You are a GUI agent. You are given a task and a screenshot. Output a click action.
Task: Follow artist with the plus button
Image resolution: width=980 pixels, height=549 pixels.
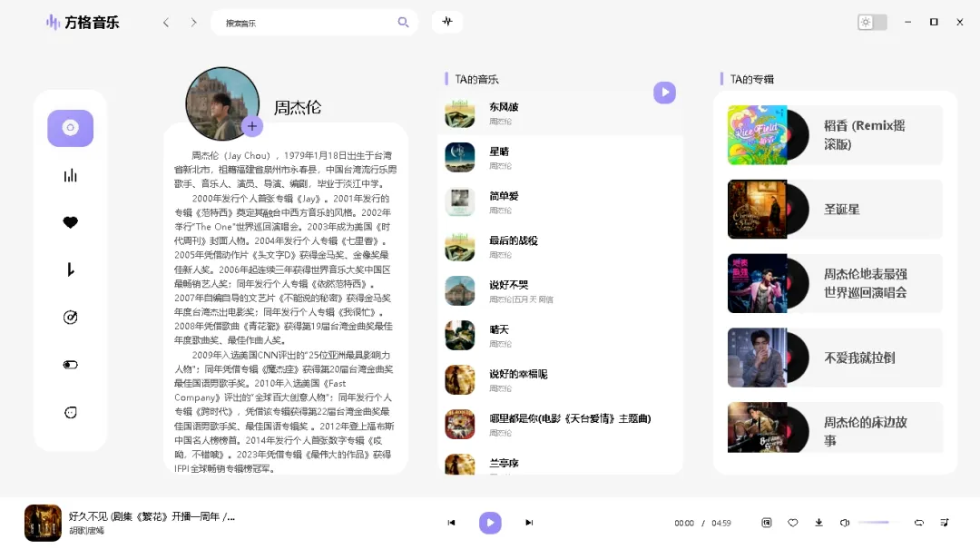pyautogui.click(x=252, y=126)
